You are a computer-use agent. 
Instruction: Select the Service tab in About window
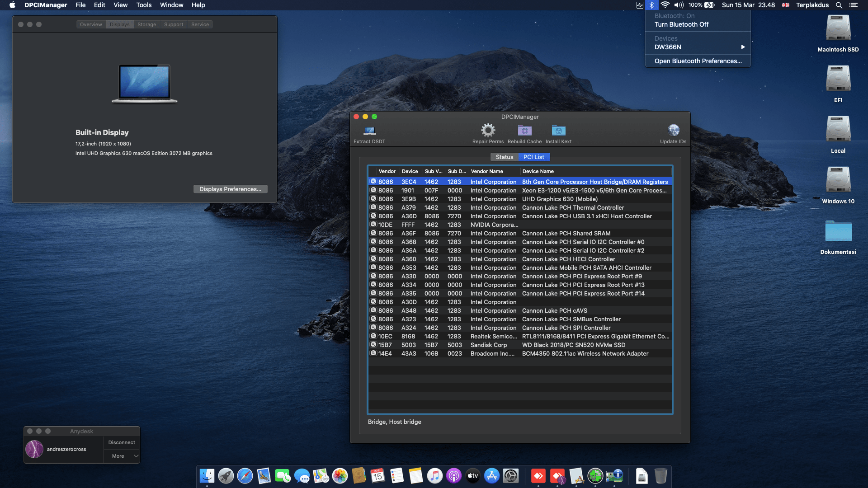tap(200, 24)
